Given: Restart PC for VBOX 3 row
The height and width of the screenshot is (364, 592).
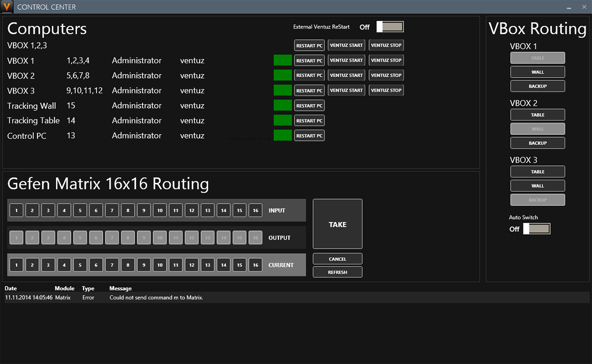Looking at the screenshot, I should [309, 91].
